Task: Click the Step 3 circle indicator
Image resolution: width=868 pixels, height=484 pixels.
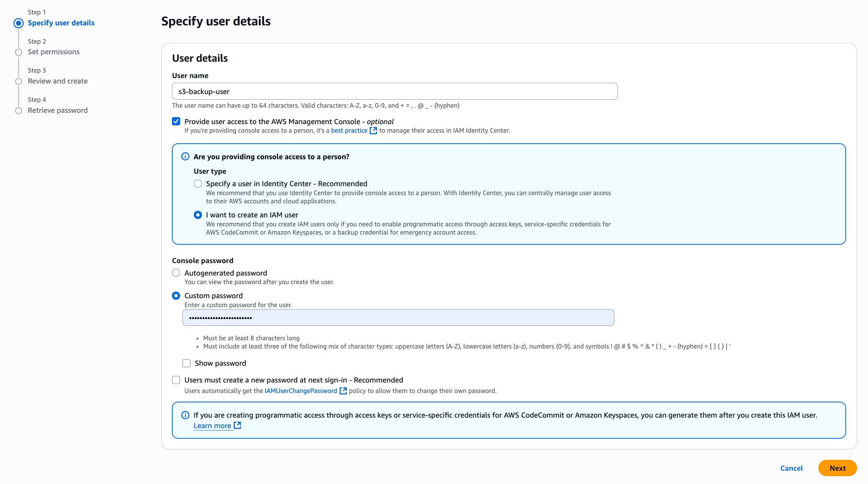Action: tap(18, 81)
